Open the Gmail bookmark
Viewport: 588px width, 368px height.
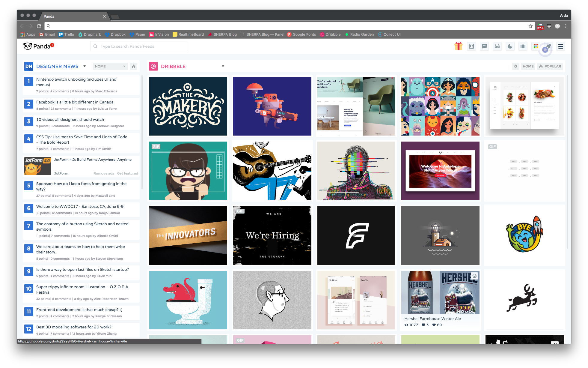click(x=47, y=34)
